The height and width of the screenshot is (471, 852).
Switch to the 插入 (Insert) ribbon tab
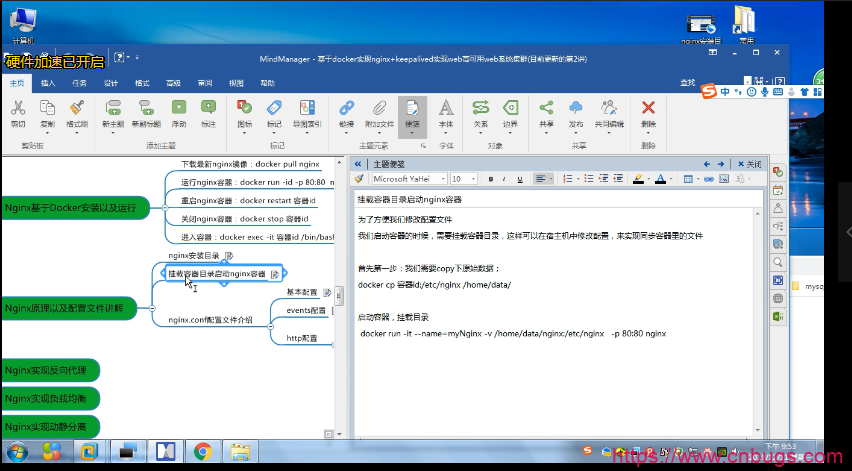click(47, 83)
